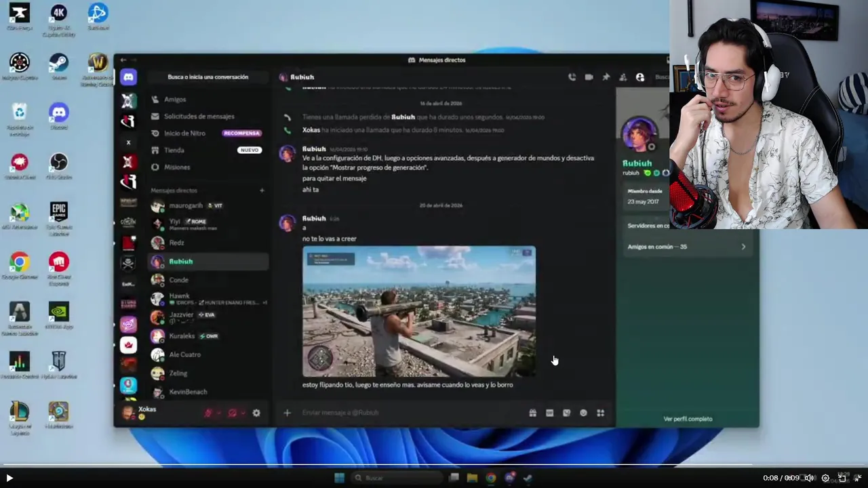Open the conversation with Kuraleks
868x488 pixels.
coord(208,335)
